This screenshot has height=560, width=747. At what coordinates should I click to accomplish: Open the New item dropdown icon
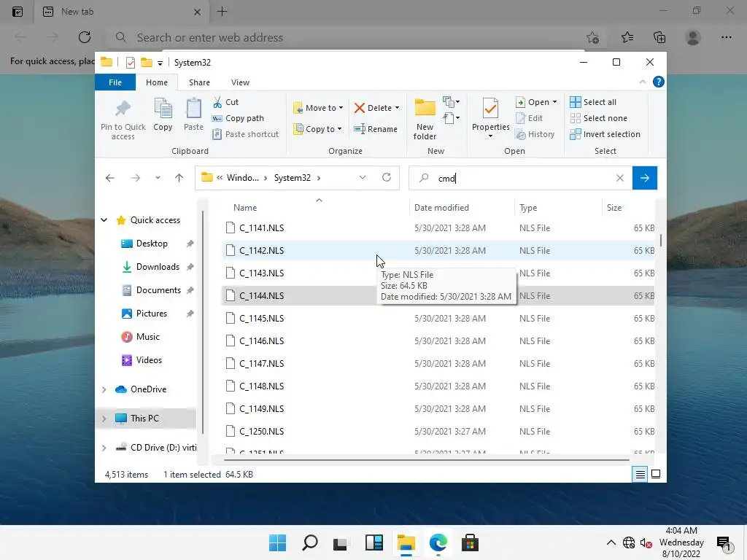click(451, 102)
